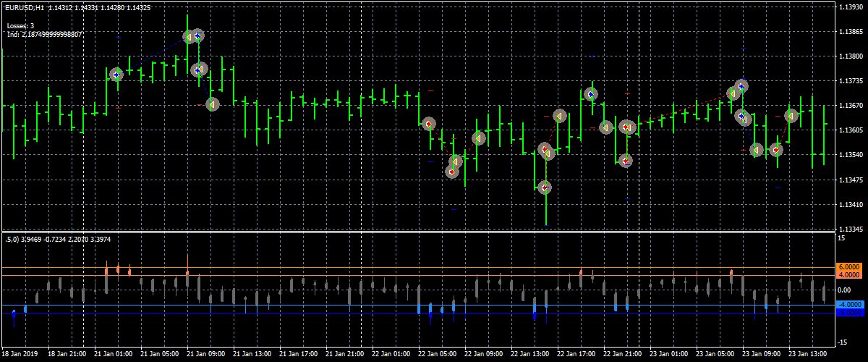868x362 pixels.
Task: Click the '22 Jan 05:00' time label
Action: pos(437,355)
